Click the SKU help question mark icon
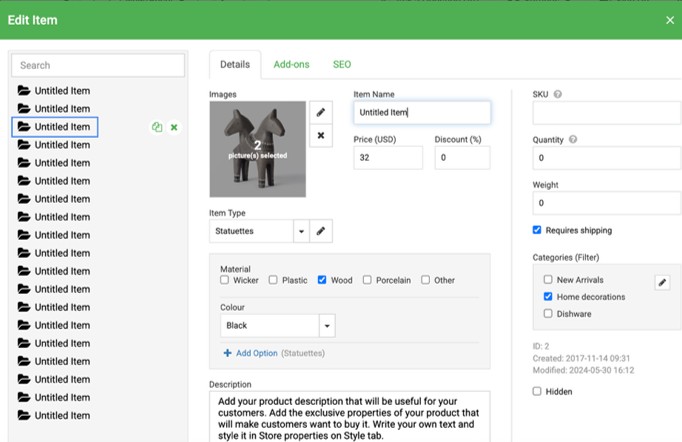This screenshot has height=442, width=682. 557,95
